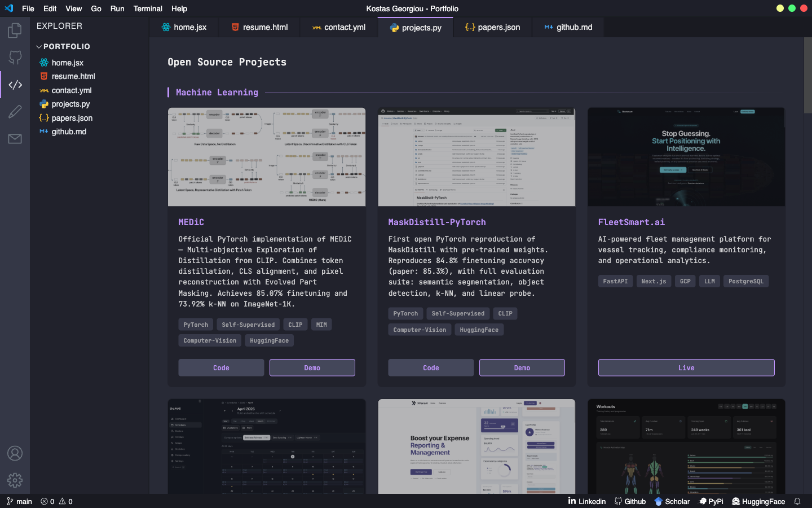Switch to the home.jsx tab
This screenshot has width=812, height=508.
pos(184,27)
